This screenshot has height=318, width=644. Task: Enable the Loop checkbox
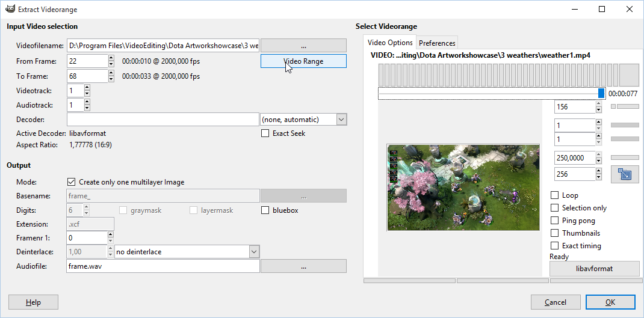(x=554, y=195)
